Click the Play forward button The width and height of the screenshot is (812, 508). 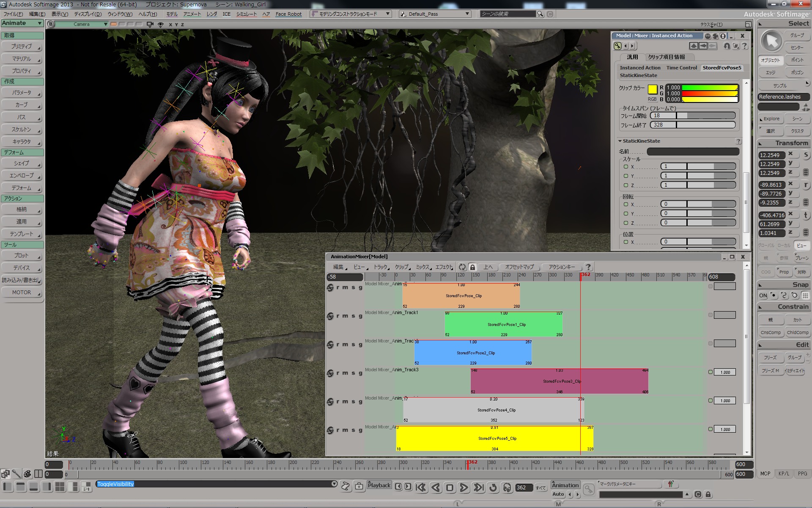point(464,488)
